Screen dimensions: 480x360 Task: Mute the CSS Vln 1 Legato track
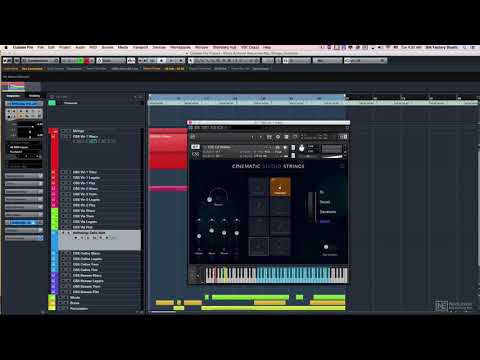(x=62, y=178)
